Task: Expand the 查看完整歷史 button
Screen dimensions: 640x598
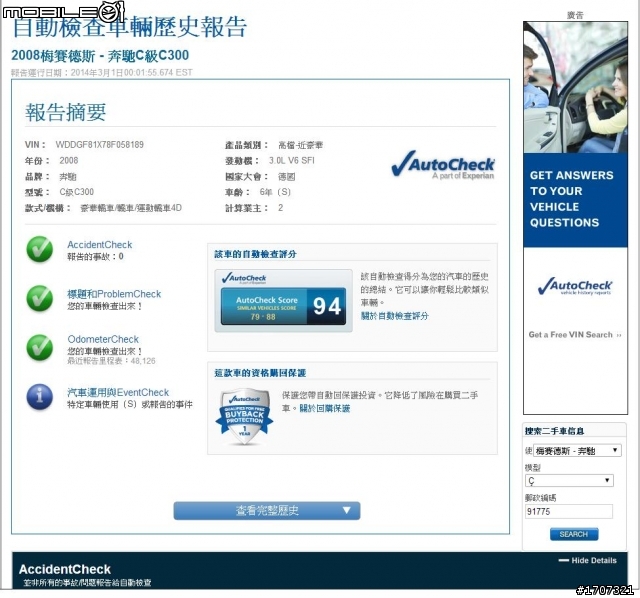Action: point(267,511)
